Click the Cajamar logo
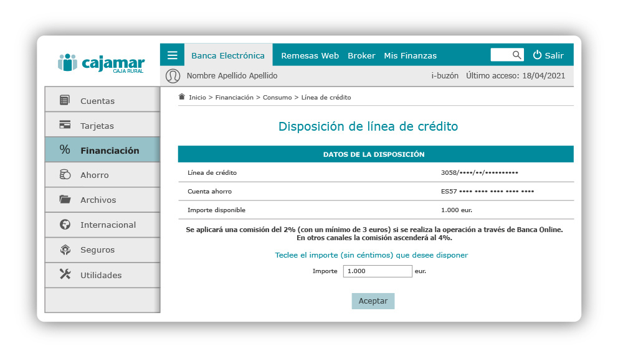The width and height of the screenshot is (618, 364). 102,63
